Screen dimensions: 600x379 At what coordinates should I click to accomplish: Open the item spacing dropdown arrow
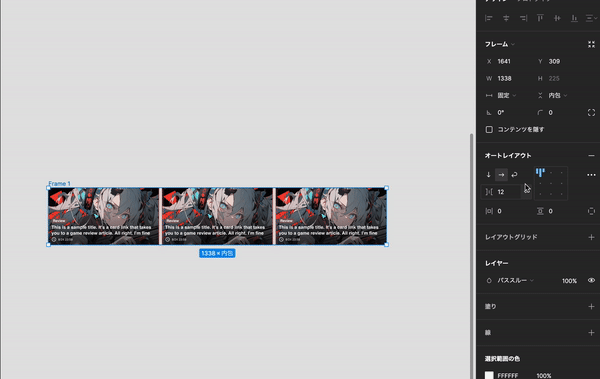click(527, 192)
